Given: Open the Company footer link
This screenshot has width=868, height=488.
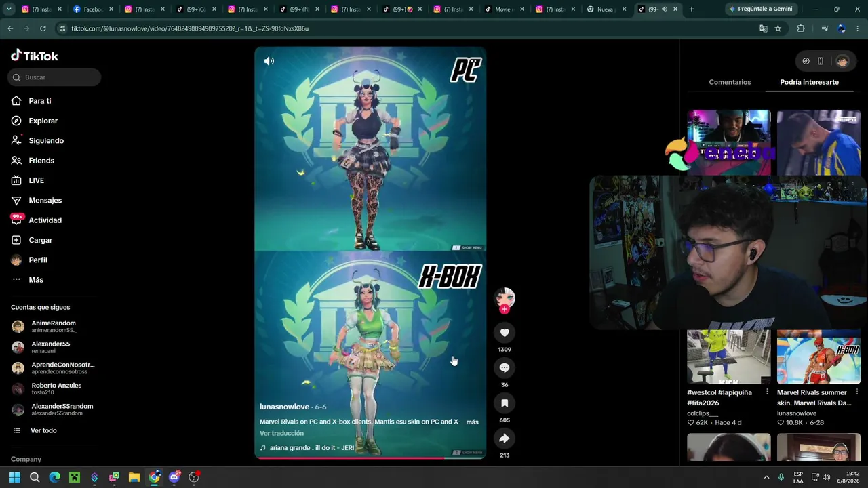Looking at the screenshot, I should coord(26,460).
